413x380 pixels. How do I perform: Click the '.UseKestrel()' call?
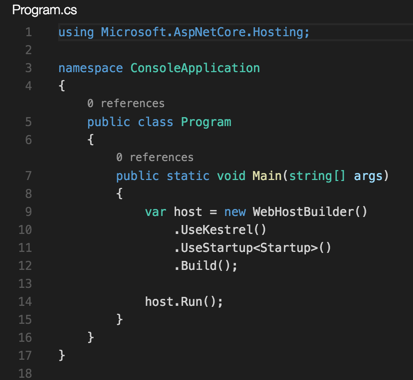pos(220,230)
